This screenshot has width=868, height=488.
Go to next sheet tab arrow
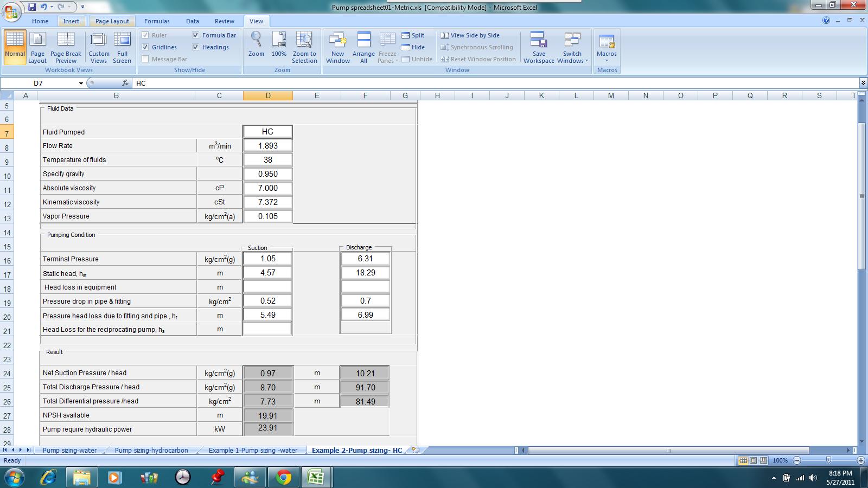pyautogui.click(x=21, y=450)
